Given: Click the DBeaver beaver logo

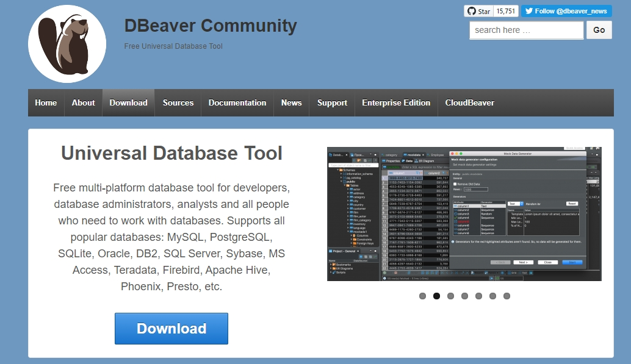Looking at the screenshot, I should tap(67, 44).
